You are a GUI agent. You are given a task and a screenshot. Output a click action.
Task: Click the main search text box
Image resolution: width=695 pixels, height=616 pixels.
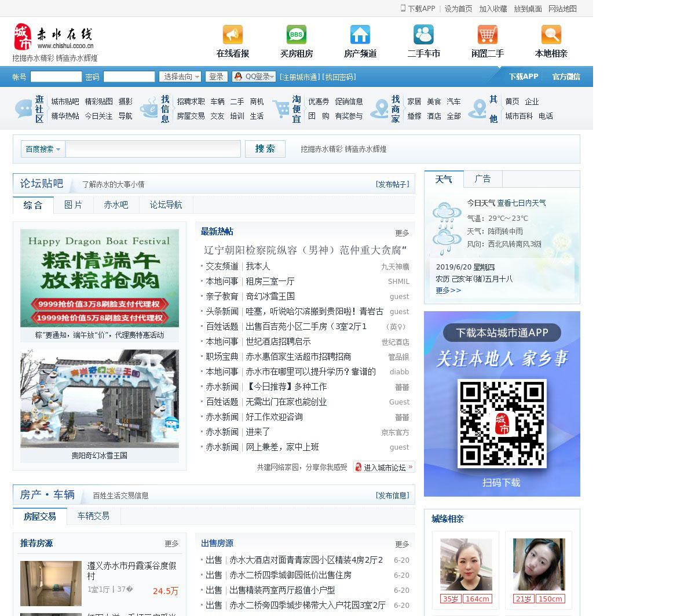[153, 149]
